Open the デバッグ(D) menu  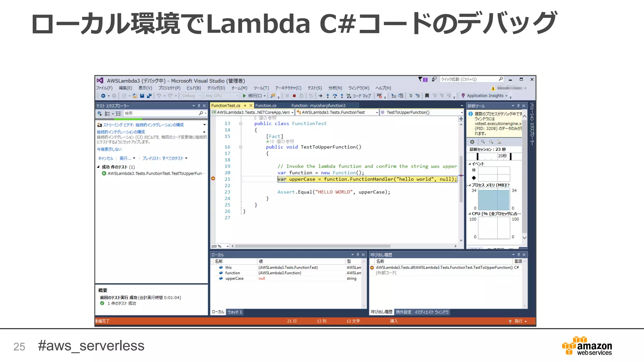point(216,88)
